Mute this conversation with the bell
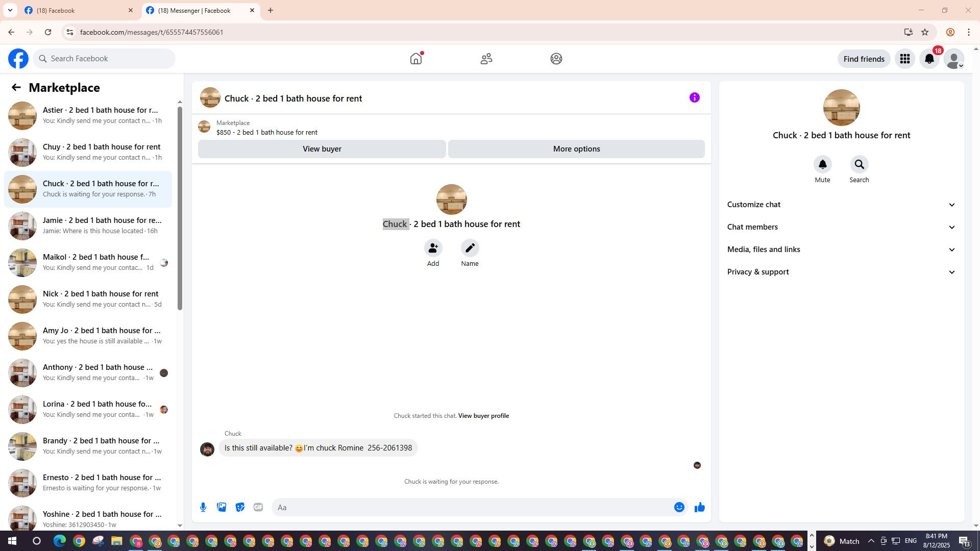This screenshot has height=551, width=980. (x=822, y=165)
